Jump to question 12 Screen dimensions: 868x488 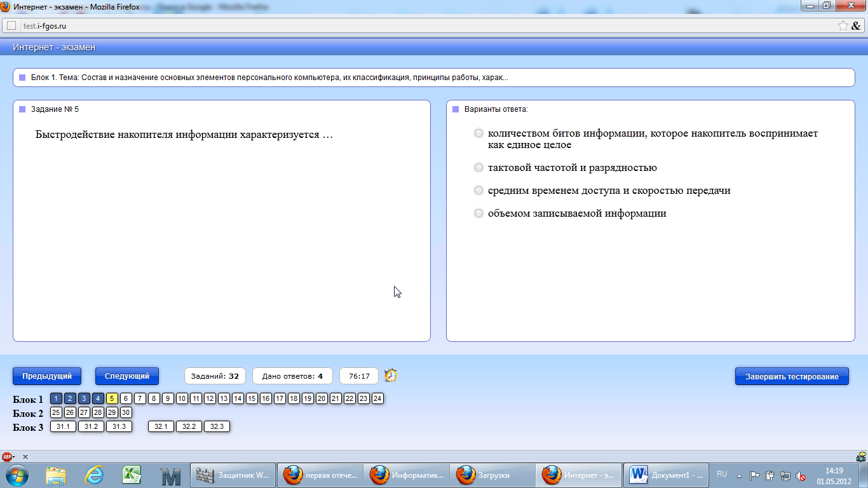click(x=210, y=398)
